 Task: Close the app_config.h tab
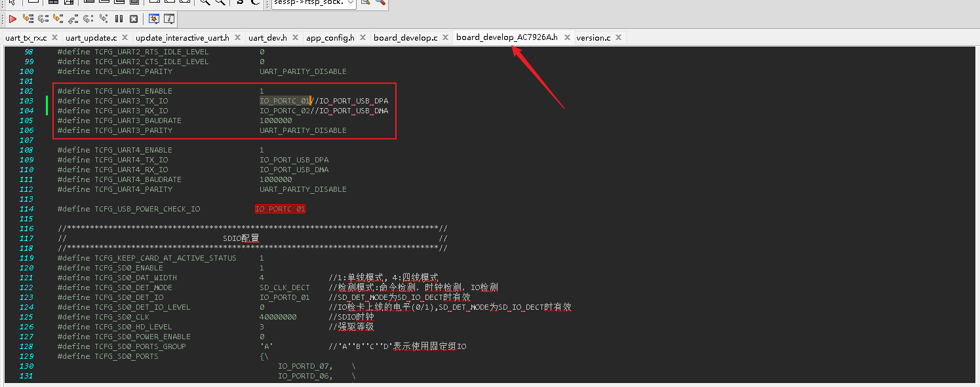click(x=362, y=37)
